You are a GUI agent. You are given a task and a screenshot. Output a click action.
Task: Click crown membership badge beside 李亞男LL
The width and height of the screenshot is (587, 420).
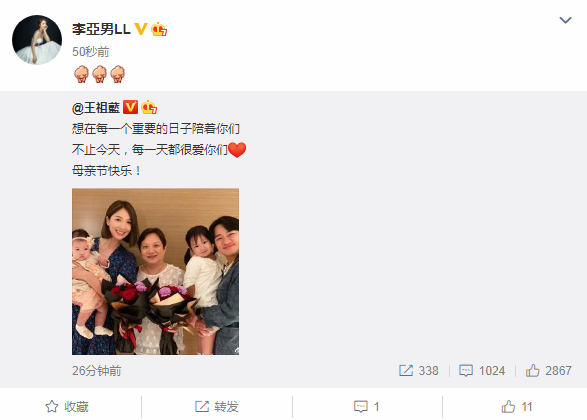pos(159,29)
